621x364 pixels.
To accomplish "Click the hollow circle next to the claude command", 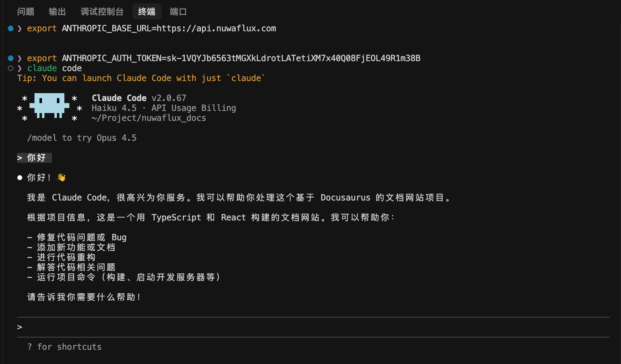I will [10, 68].
